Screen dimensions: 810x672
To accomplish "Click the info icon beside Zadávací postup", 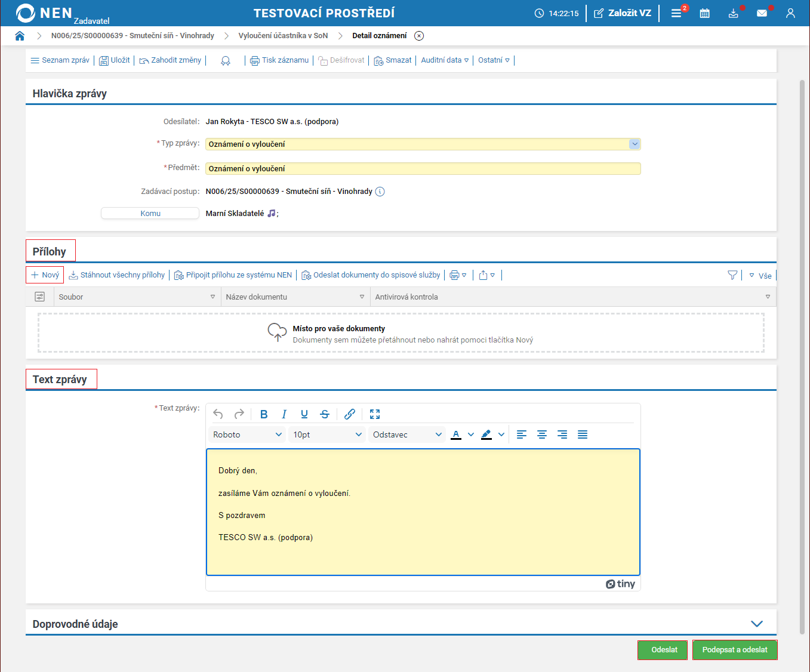I will (x=380, y=192).
